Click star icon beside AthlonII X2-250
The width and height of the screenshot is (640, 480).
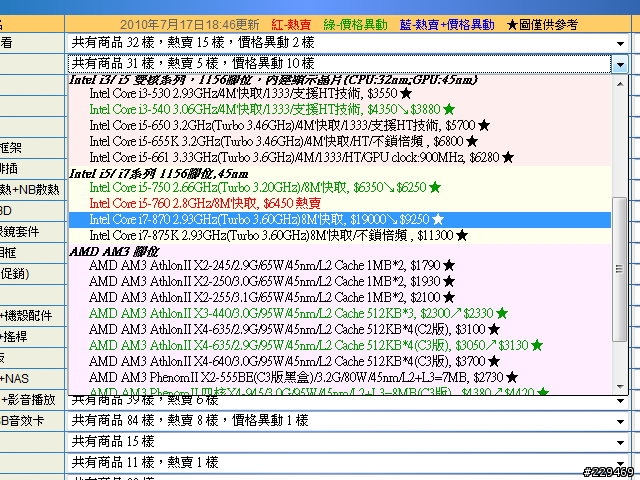[449, 282]
